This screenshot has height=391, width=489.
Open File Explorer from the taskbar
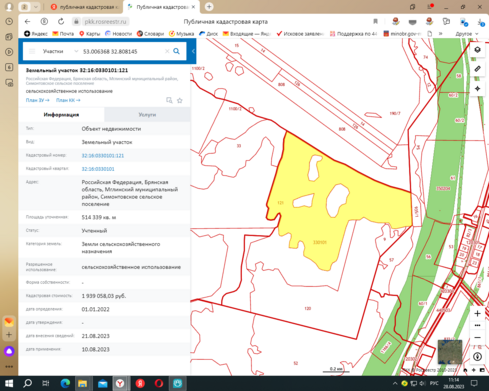82,384
